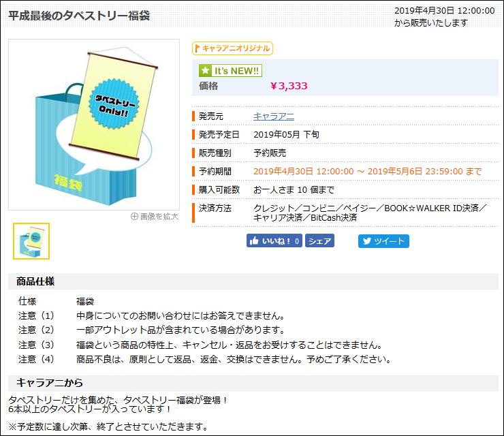Select the small product thumbnail image
The height and width of the screenshot is (436, 504).
click(x=31, y=241)
